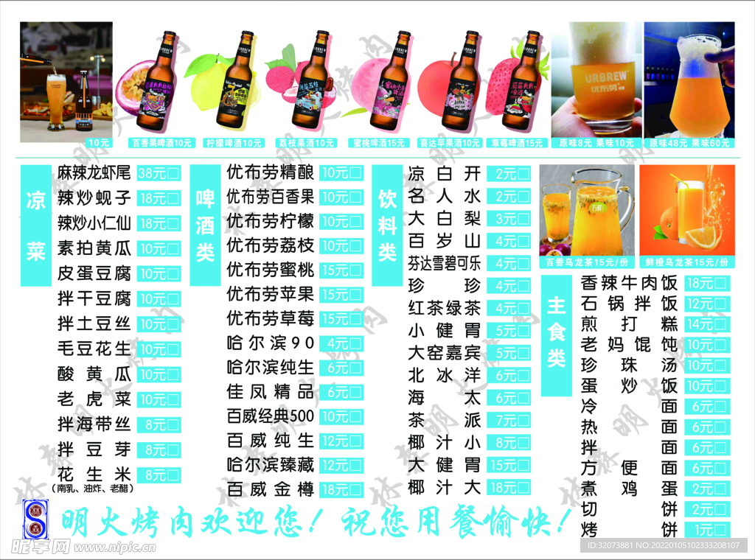Check the box for 优布劳精酿
755x560 pixels.
click(355, 172)
